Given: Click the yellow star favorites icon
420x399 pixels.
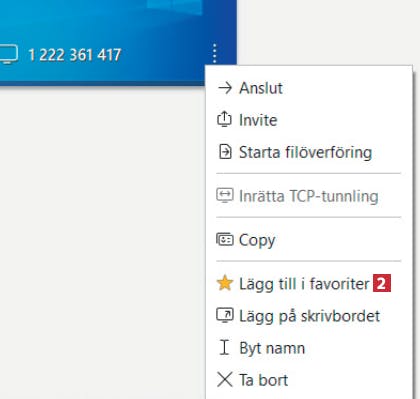Looking at the screenshot, I should (x=225, y=283).
